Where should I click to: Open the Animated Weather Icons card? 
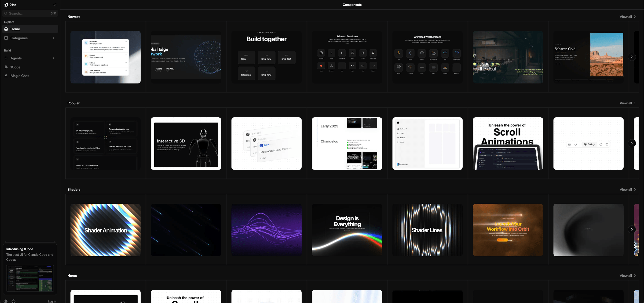(x=427, y=57)
